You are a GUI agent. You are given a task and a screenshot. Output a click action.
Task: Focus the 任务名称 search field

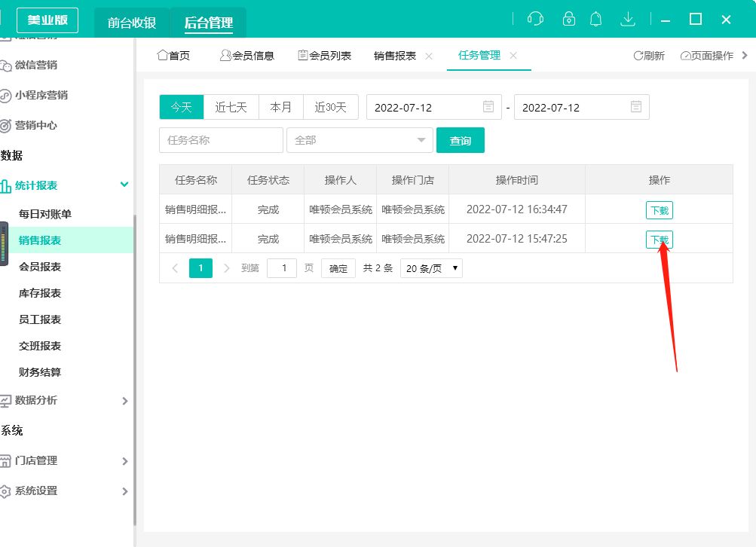tap(221, 140)
